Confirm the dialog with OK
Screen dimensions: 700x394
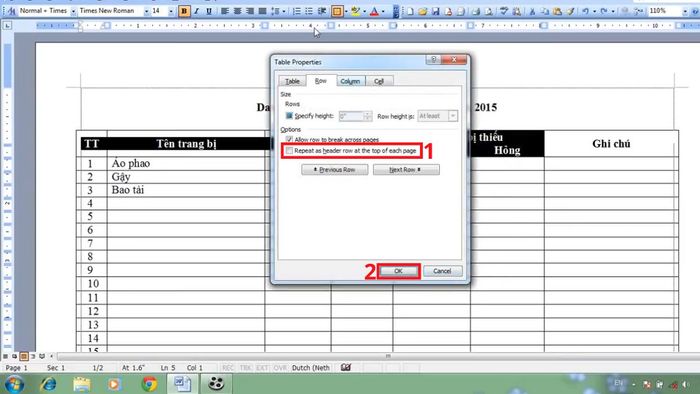(399, 271)
